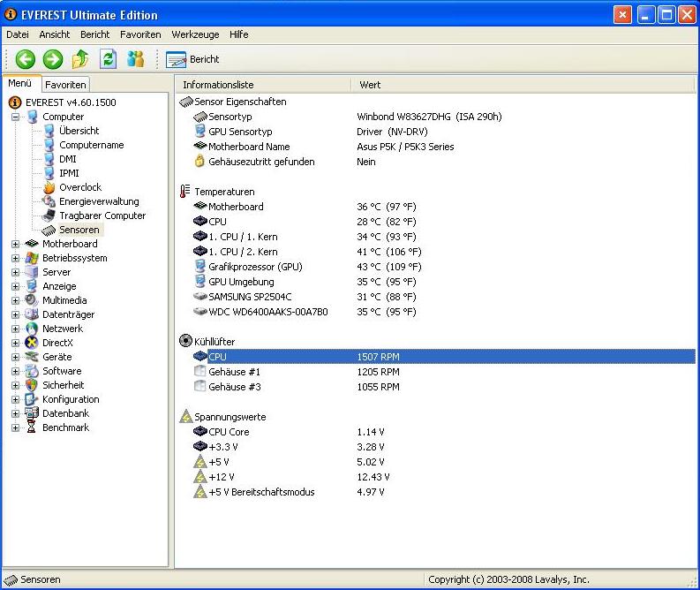Click the Energieverwaltung icon in the tree
700x590 pixels.
[x=49, y=201]
